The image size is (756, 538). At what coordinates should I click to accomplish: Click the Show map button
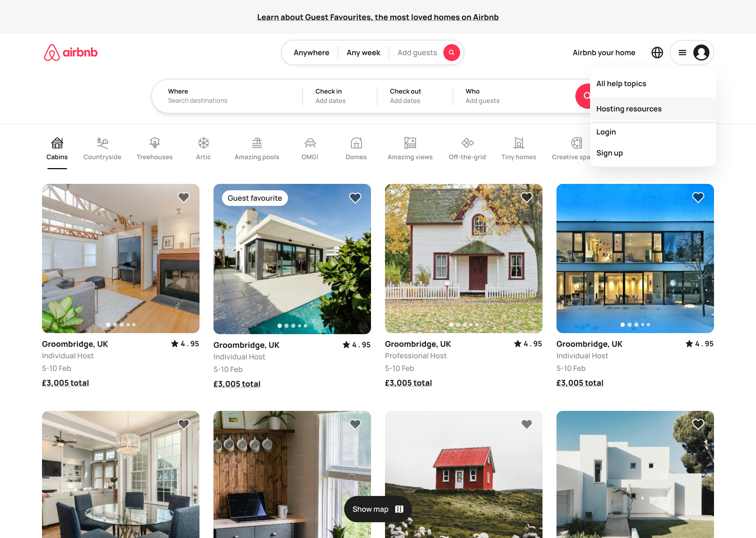click(x=378, y=509)
